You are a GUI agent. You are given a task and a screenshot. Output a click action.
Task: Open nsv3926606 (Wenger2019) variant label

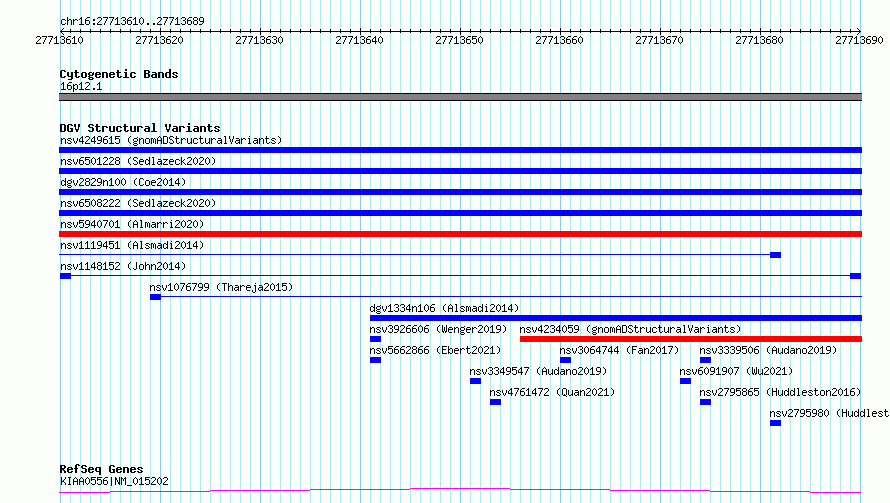[x=438, y=329]
